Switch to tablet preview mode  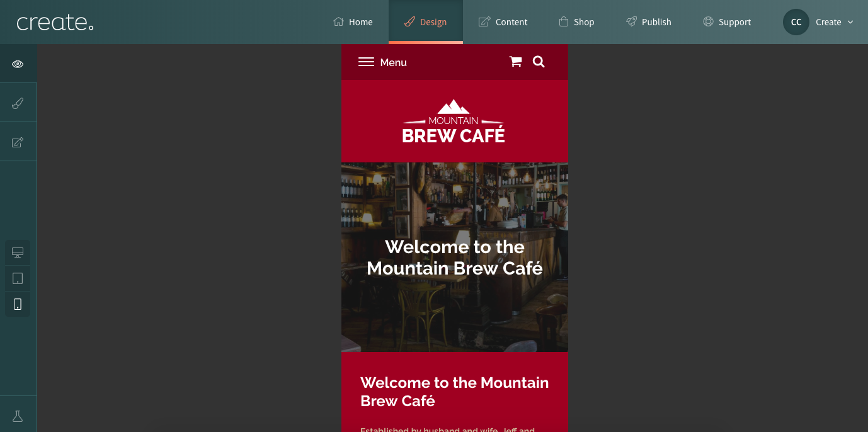pos(18,278)
